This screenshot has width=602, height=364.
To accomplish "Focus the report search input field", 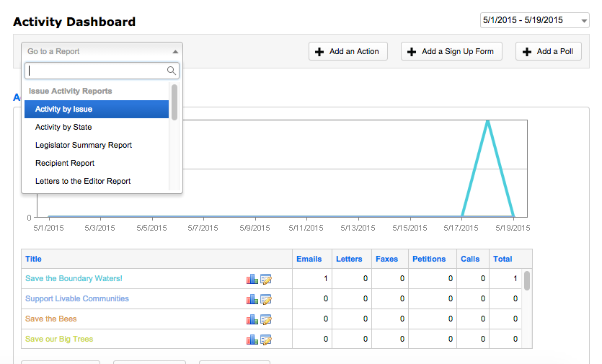I will [102, 71].
